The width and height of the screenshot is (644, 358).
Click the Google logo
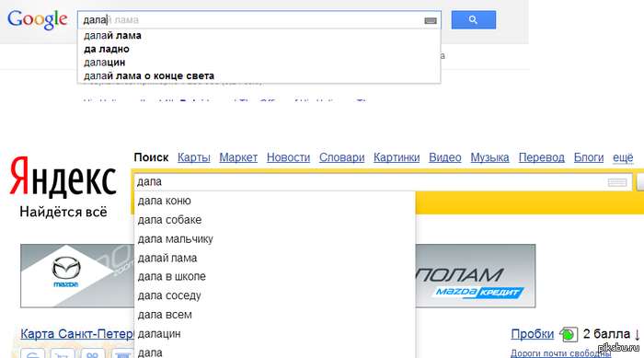tap(38, 19)
